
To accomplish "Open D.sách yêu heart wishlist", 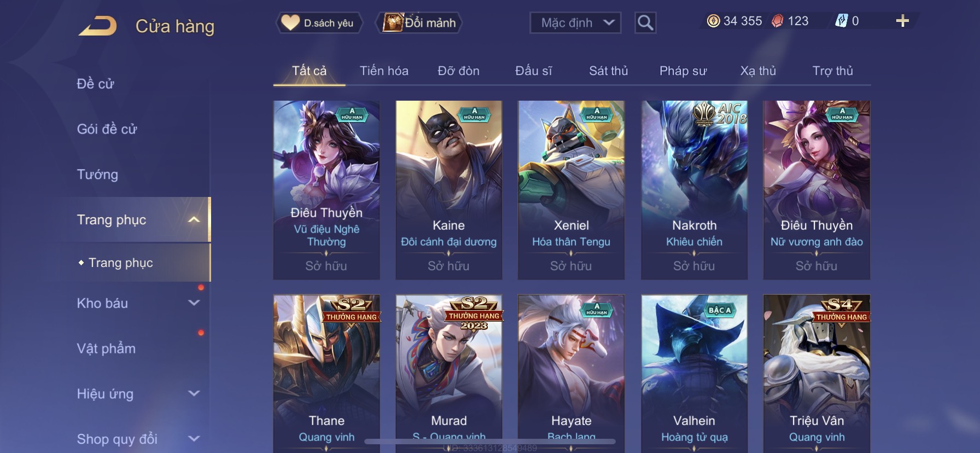I will point(318,23).
